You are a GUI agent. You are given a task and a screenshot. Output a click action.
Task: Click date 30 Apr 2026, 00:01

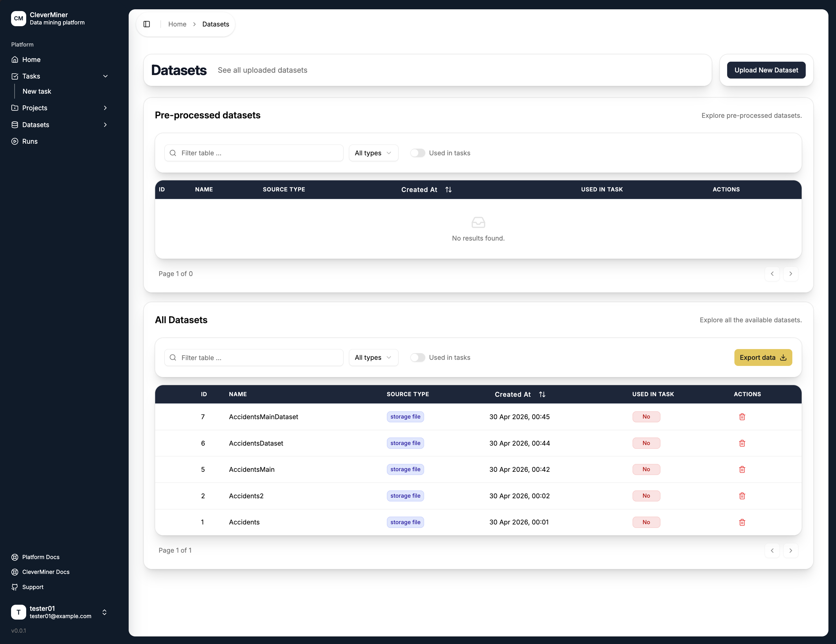click(519, 522)
